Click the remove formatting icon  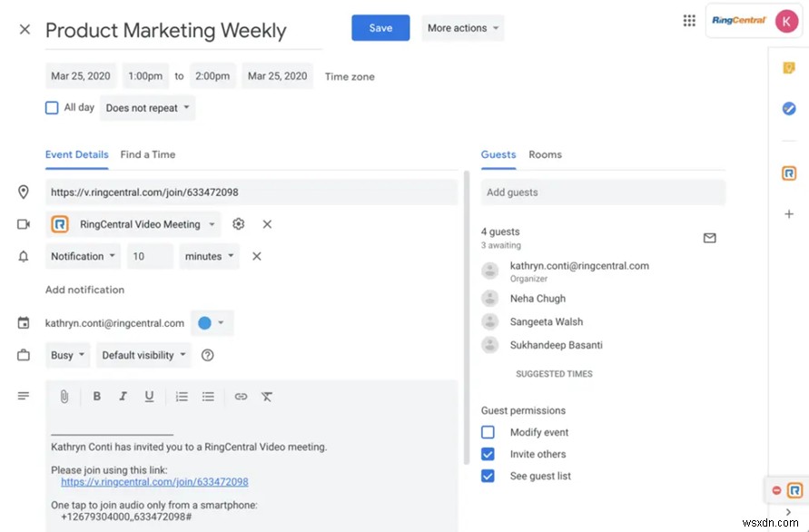tap(267, 397)
